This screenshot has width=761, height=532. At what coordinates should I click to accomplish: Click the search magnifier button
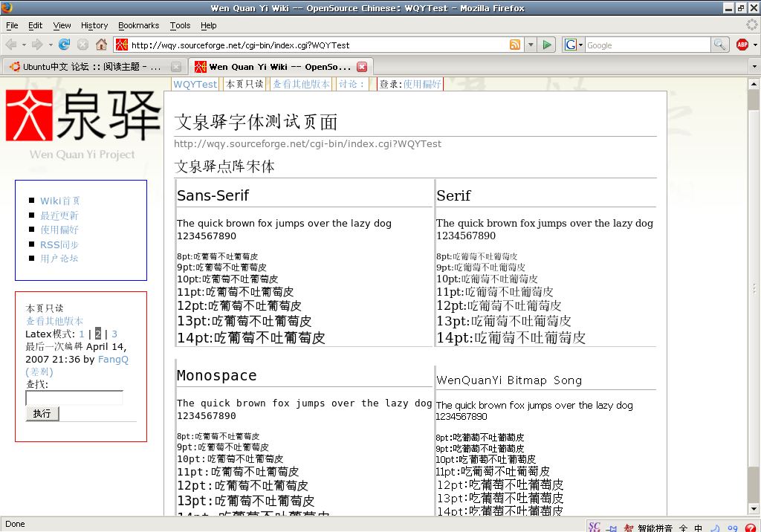[719, 45]
